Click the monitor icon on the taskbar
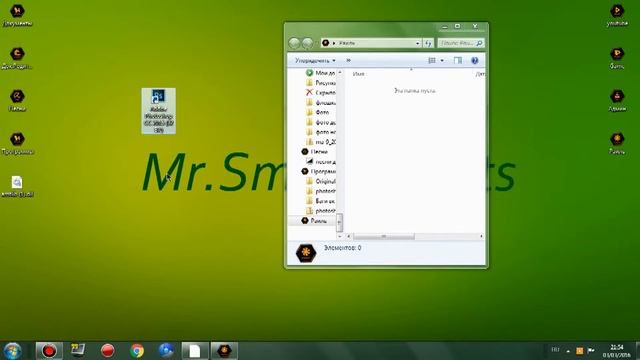 [x=78, y=350]
